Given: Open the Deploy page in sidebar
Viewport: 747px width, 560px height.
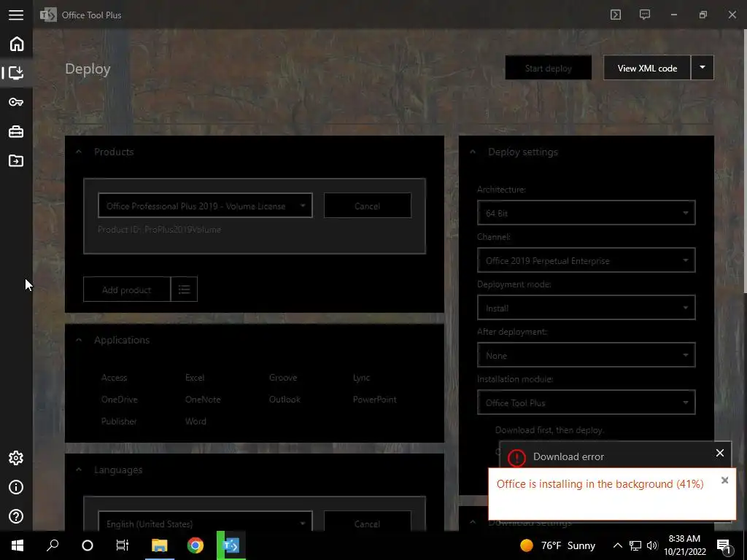Looking at the screenshot, I should pos(16,72).
